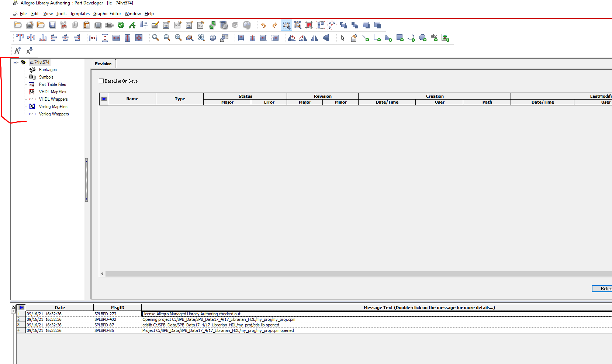
Task: Click the add arc tool icon
Action: (411, 38)
